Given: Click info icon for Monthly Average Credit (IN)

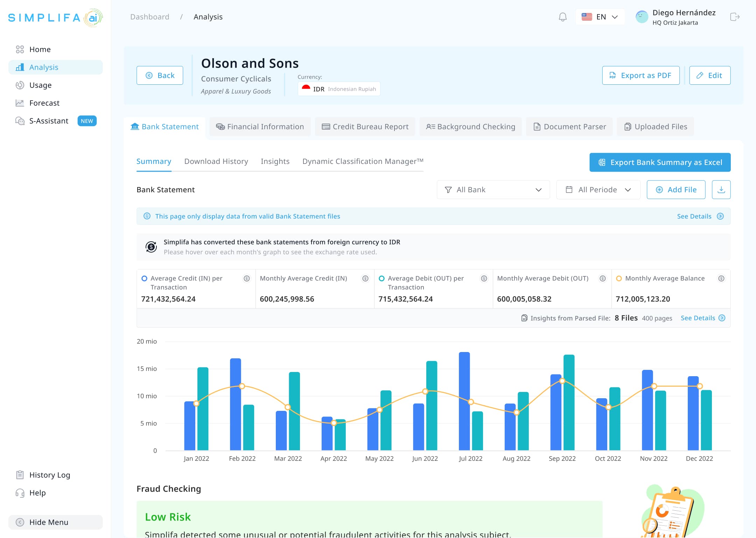Looking at the screenshot, I should [365, 278].
